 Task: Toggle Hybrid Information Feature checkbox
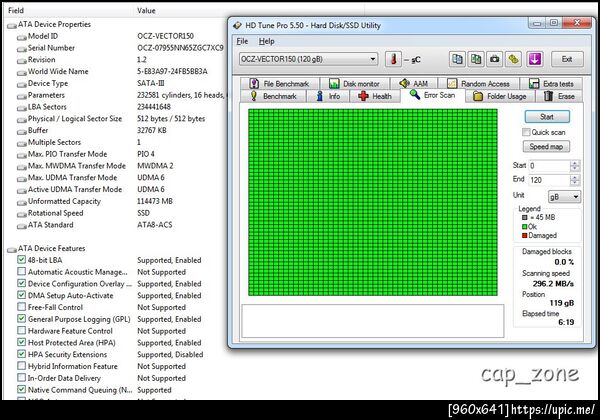21,366
